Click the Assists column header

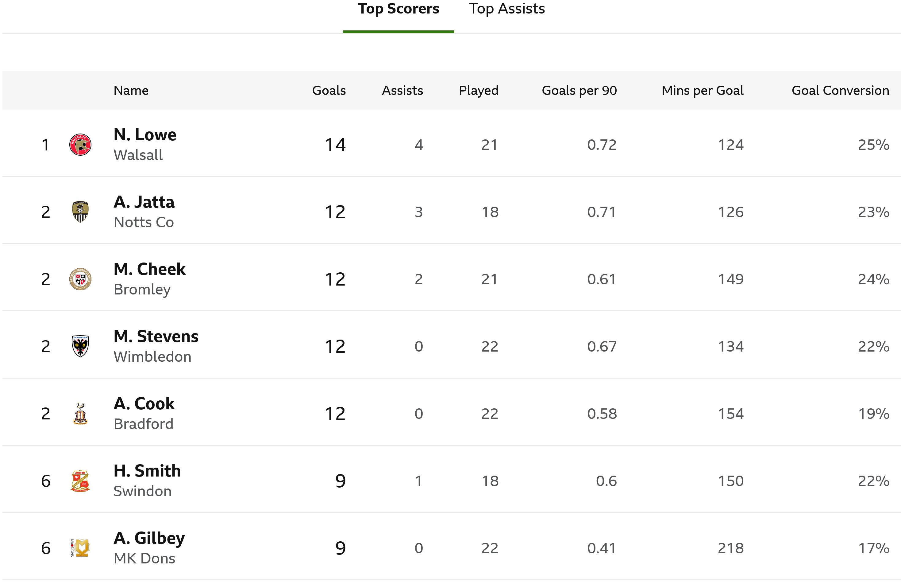[402, 91]
